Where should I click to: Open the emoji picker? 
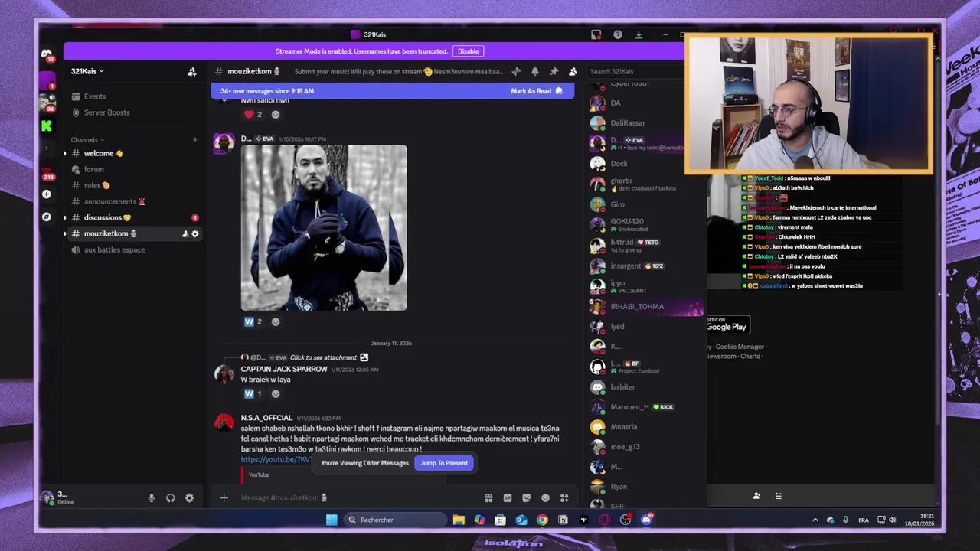click(545, 498)
